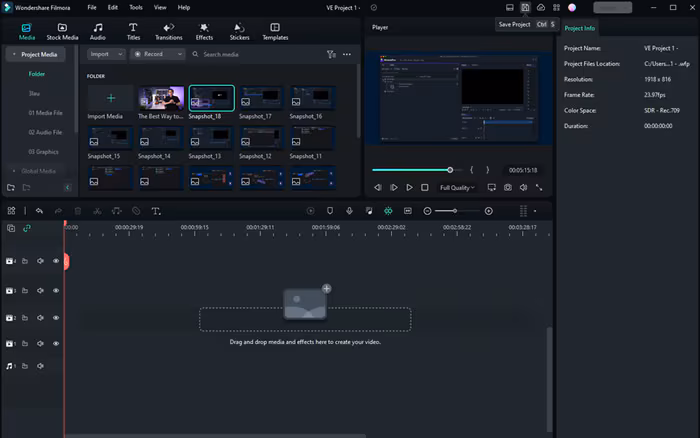Click the undo arrow in timeline toolbar
The image size is (700, 438).
pos(39,211)
